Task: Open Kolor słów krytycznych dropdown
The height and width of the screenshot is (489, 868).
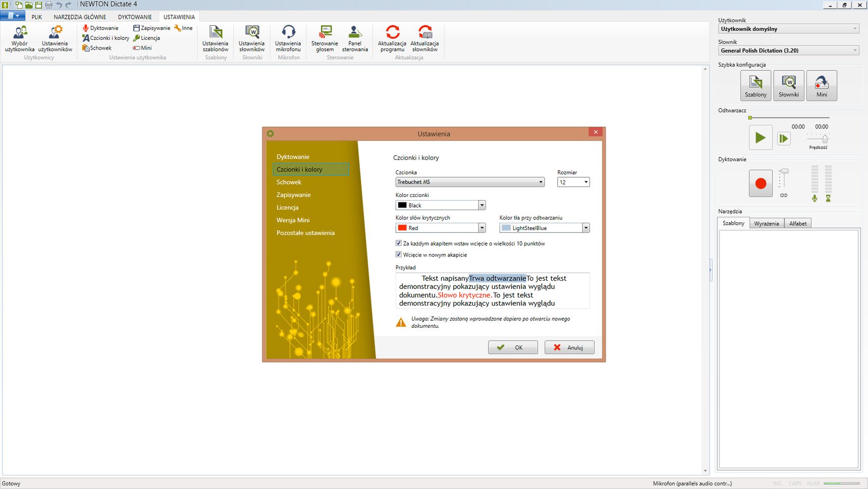Action: coord(440,228)
